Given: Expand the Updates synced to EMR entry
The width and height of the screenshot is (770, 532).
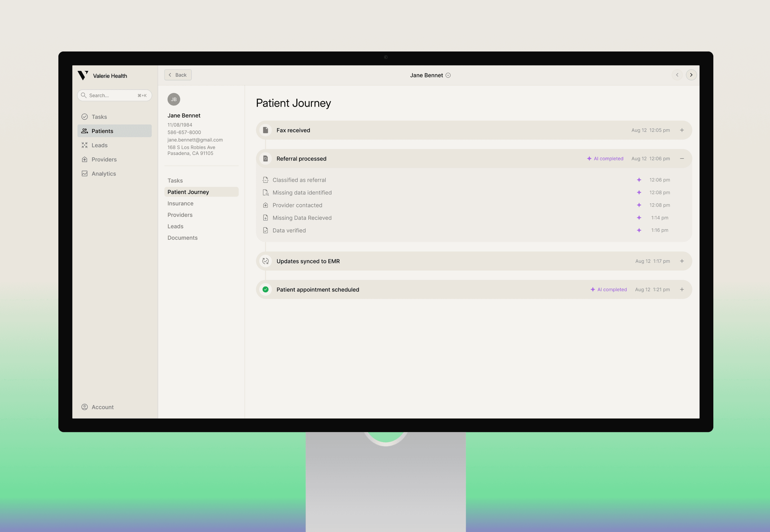Looking at the screenshot, I should 682,261.
